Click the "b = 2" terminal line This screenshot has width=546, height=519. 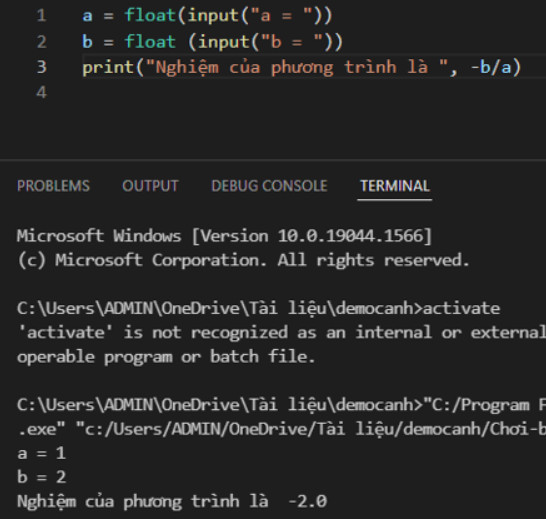coord(41,477)
